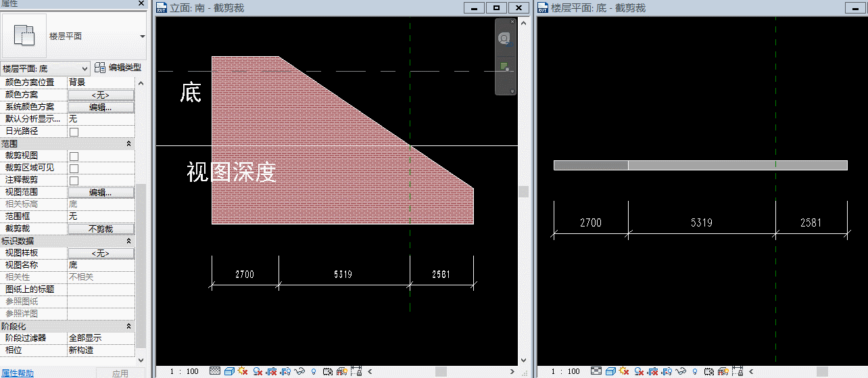Image resolution: width=868 pixels, height=378 pixels.
Task: Open the 属性帮助 help link
Action: pyautogui.click(x=17, y=373)
